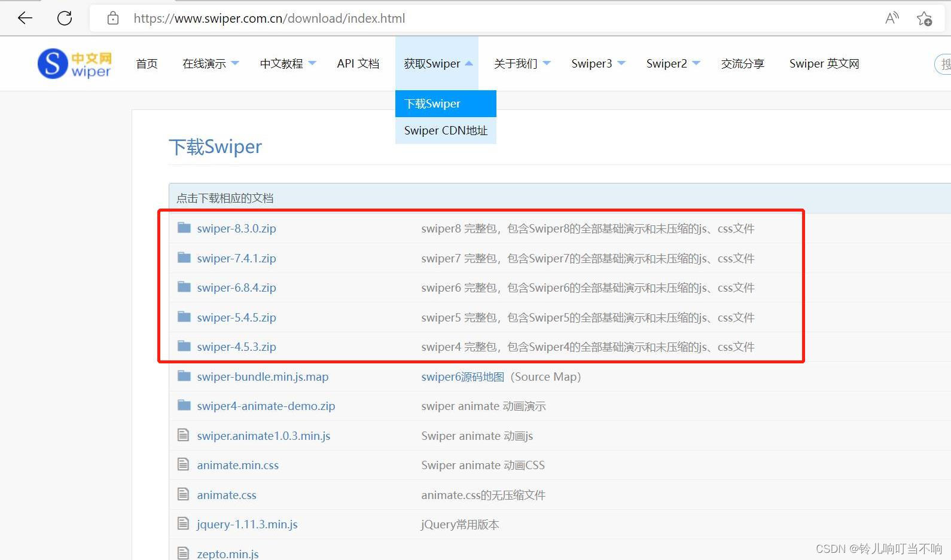Image resolution: width=951 pixels, height=560 pixels.
Task: Click folder icon beside swiper4-animate-demo.zip
Action: point(184,405)
